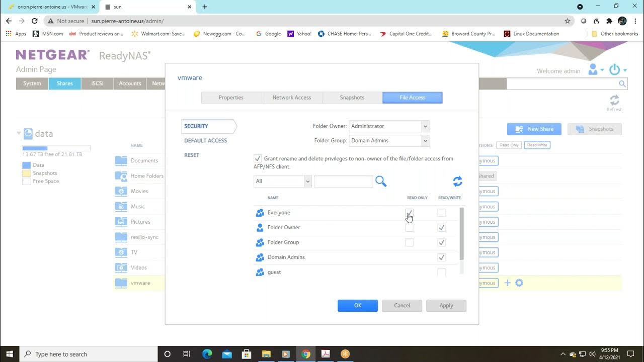Open File Explorer from the taskbar
Screen dimensions: 644x362
(x=266, y=354)
